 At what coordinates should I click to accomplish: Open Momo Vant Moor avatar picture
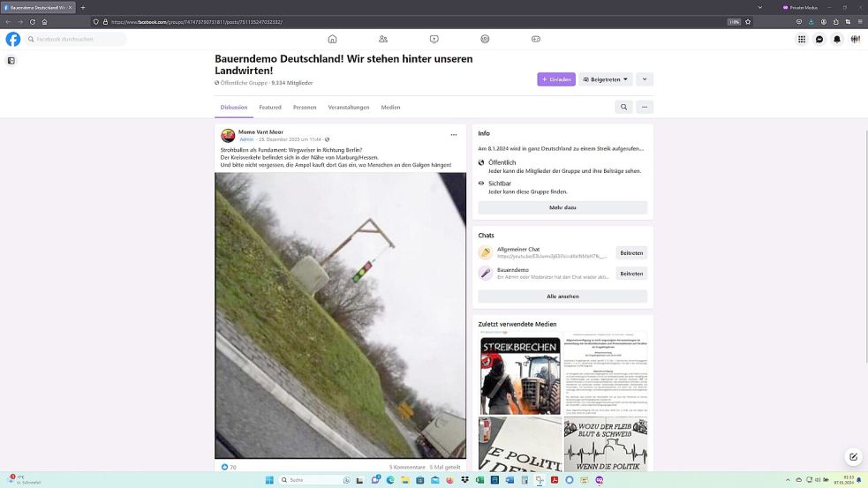tap(228, 136)
